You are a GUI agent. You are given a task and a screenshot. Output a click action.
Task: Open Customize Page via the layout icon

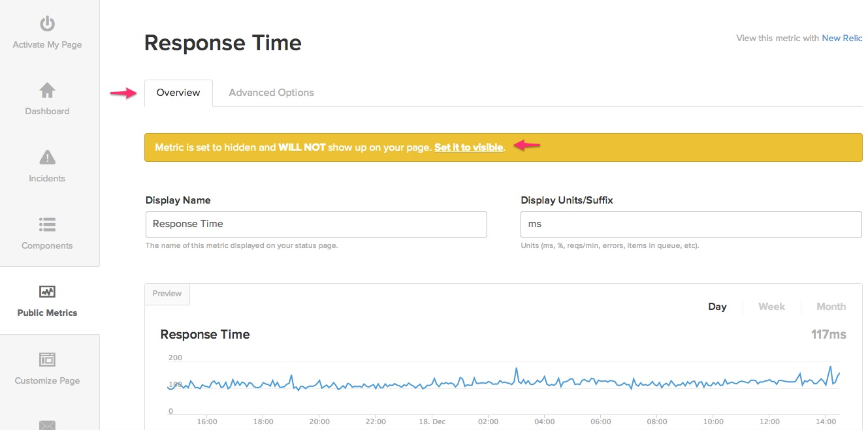coord(47,360)
